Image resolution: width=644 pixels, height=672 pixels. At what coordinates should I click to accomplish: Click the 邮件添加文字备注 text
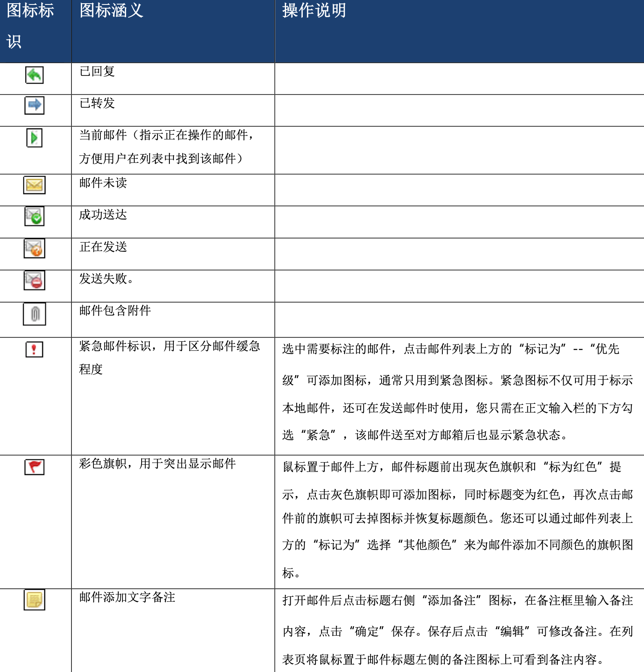click(x=127, y=597)
